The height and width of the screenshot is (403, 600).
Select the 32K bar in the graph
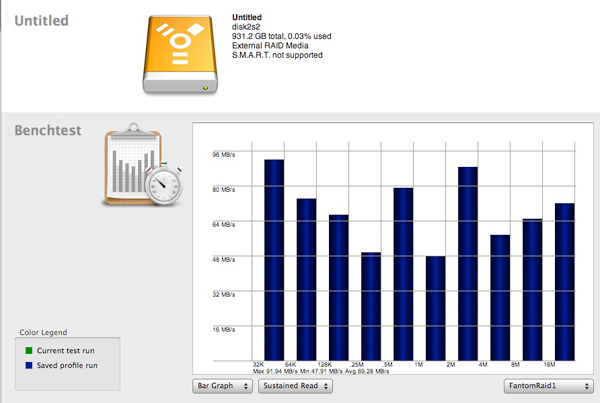pyautogui.click(x=274, y=260)
